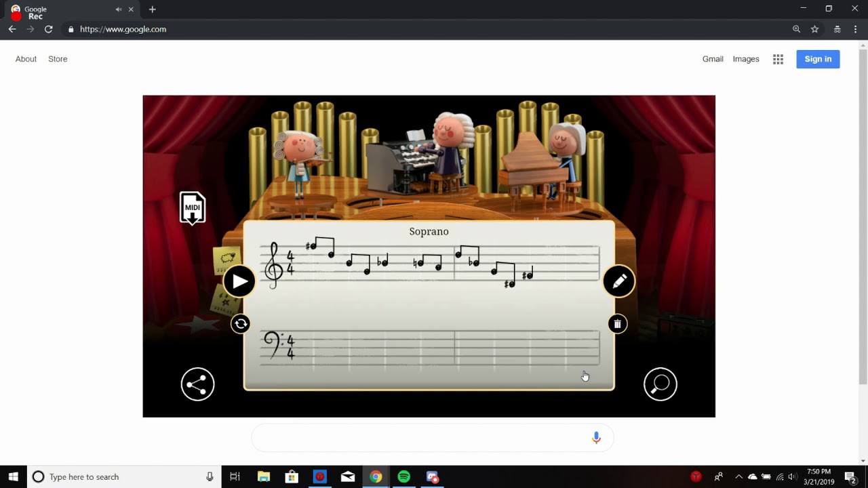Open the Mail app on the taskbar
Screen dimensions: 868x488
click(348, 476)
